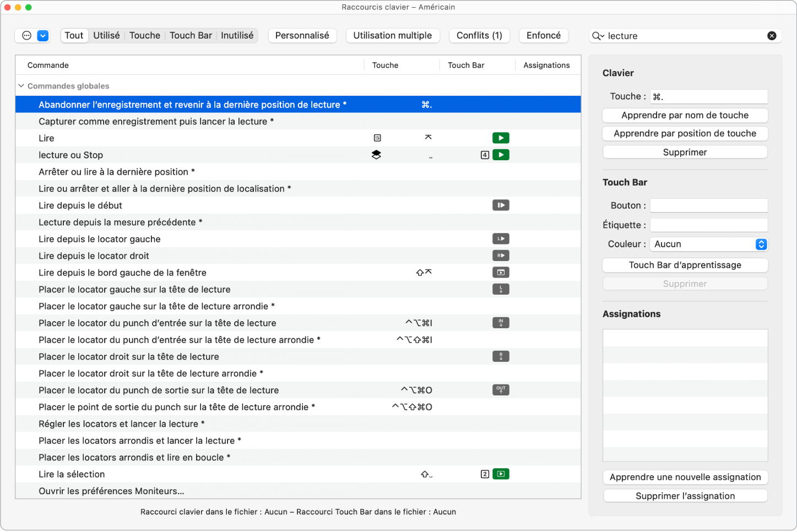Click the Étiquette input field

click(x=708, y=225)
